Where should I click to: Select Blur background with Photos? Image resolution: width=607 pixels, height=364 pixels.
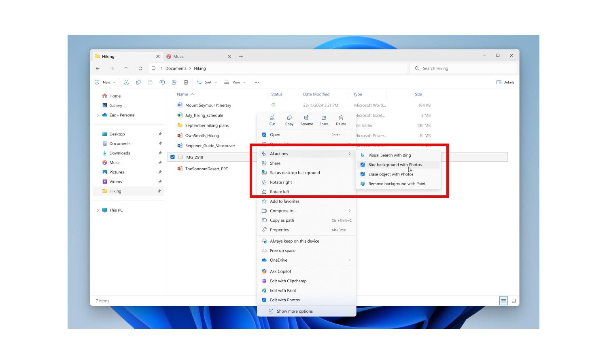click(395, 165)
